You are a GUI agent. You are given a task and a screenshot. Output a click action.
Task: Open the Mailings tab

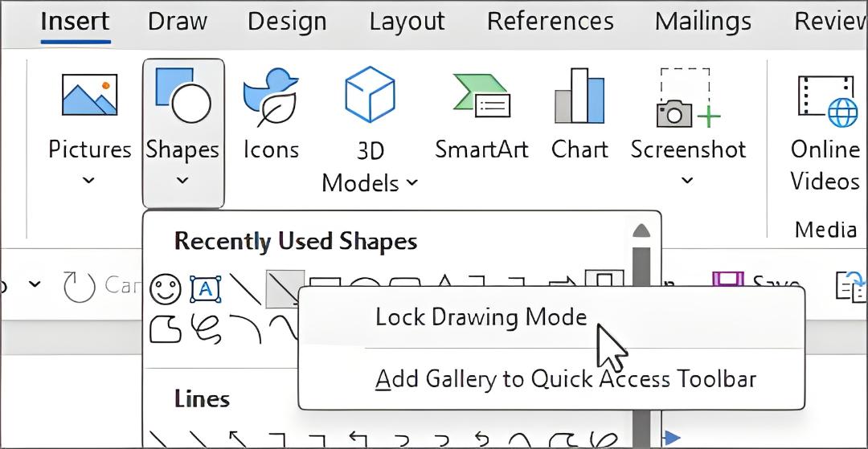point(703,22)
